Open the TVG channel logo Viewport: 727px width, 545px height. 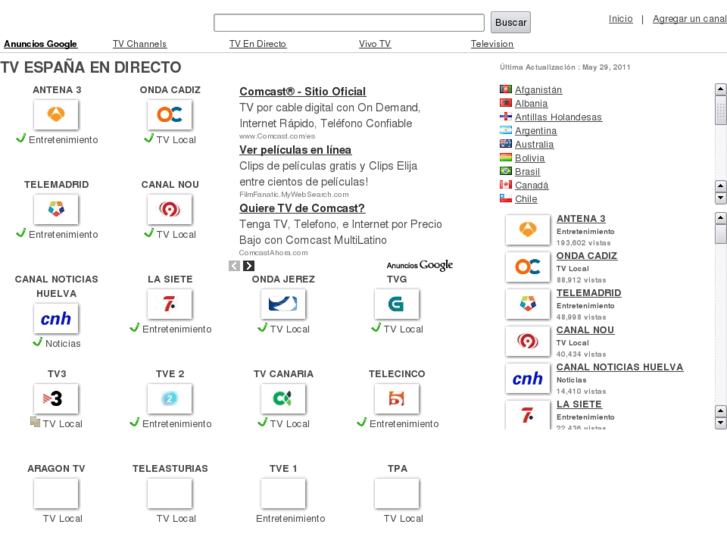pyautogui.click(x=397, y=304)
